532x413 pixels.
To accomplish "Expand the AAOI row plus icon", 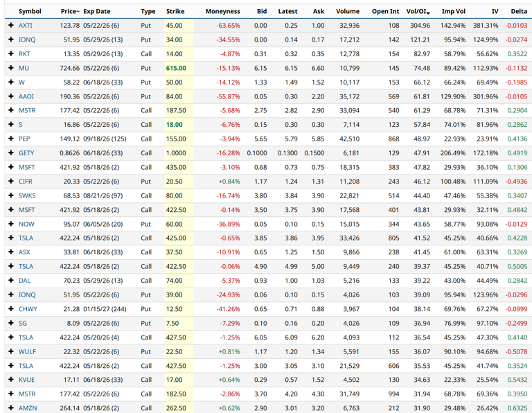I will pyautogui.click(x=11, y=96).
